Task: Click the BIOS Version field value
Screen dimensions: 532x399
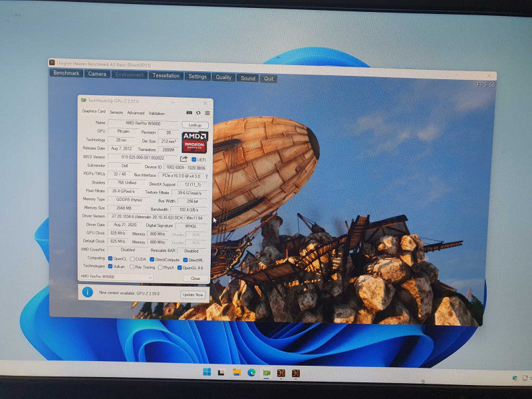Action: 143,158
